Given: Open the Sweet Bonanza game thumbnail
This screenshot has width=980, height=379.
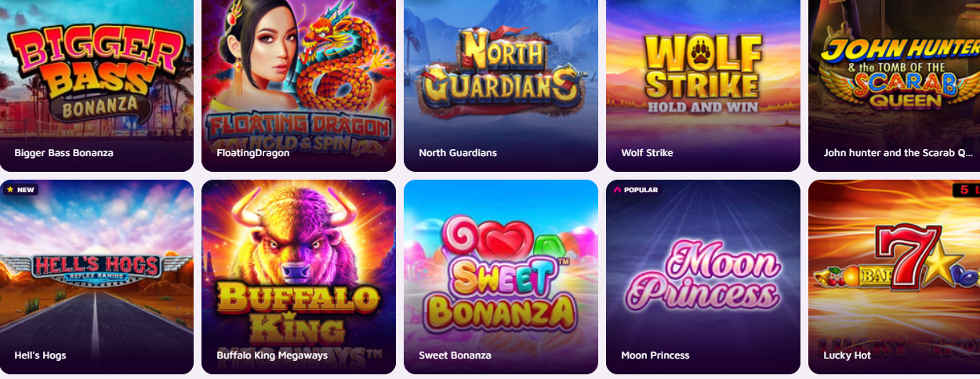Looking at the screenshot, I should (501, 277).
